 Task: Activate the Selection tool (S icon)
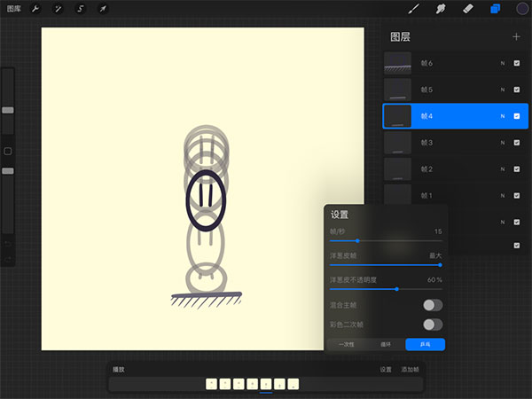click(80, 9)
